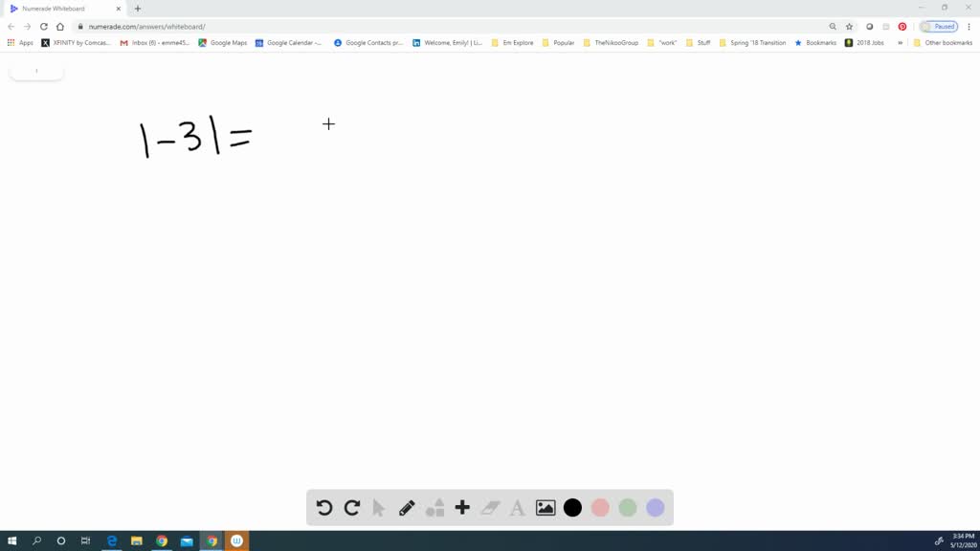Viewport: 980px width, 551px height.
Task: Open the 2018 Jobs bookmark
Action: coord(865,43)
